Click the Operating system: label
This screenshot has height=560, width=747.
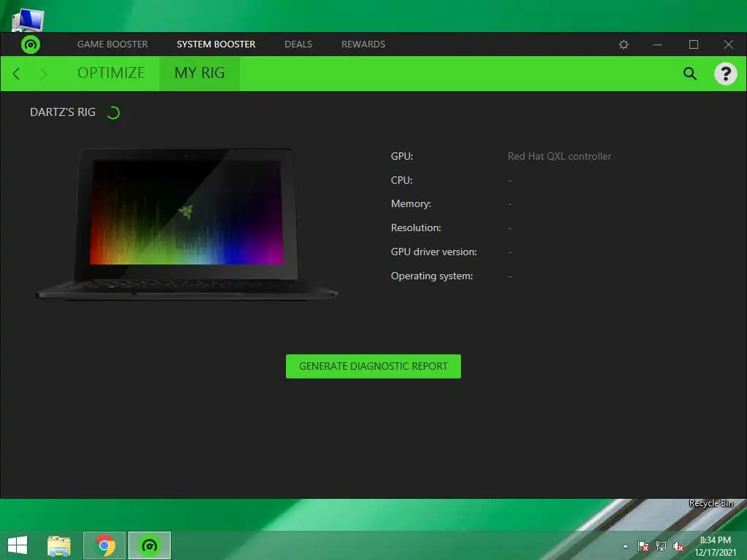[432, 276]
